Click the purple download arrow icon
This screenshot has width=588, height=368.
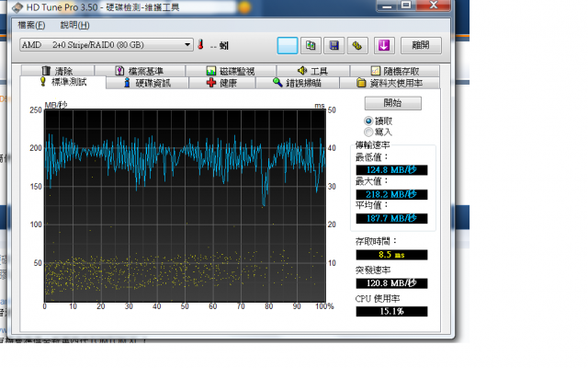(384, 45)
